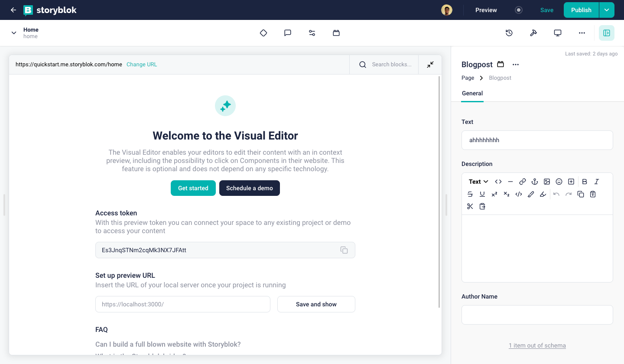Click the Save and show button

[316, 304]
